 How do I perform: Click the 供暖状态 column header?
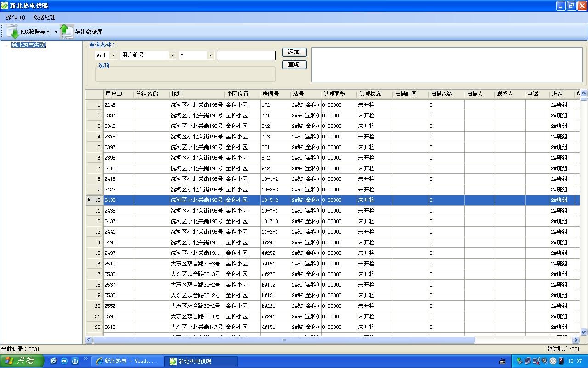(370, 94)
